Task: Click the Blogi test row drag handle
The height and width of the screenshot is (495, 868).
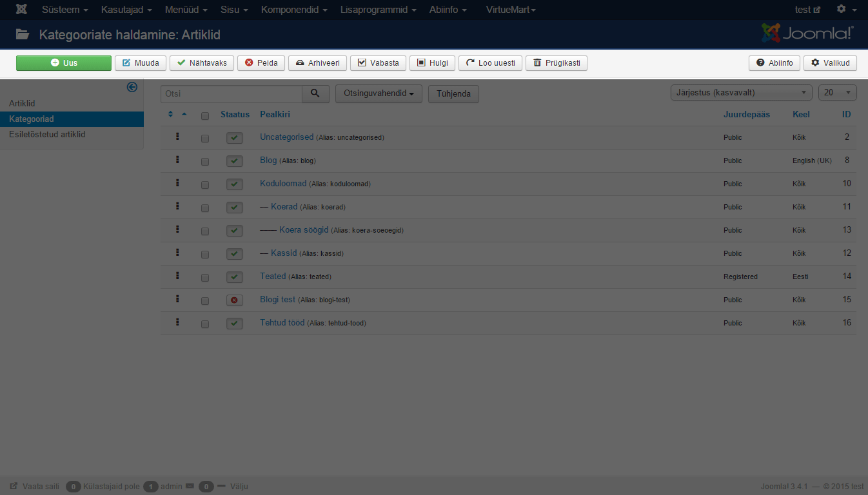Action: coord(177,299)
